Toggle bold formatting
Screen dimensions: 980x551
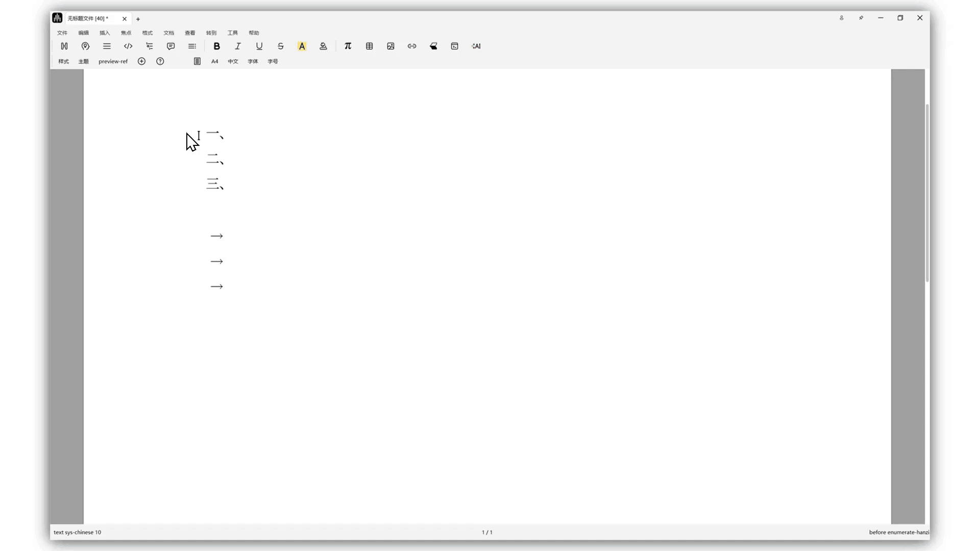tap(216, 46)
